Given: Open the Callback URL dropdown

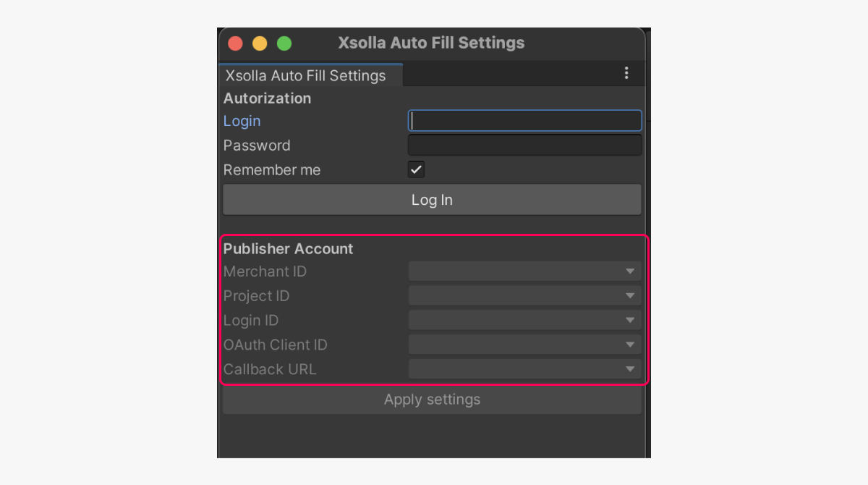Looking at the screenshot, I should 525,369.
